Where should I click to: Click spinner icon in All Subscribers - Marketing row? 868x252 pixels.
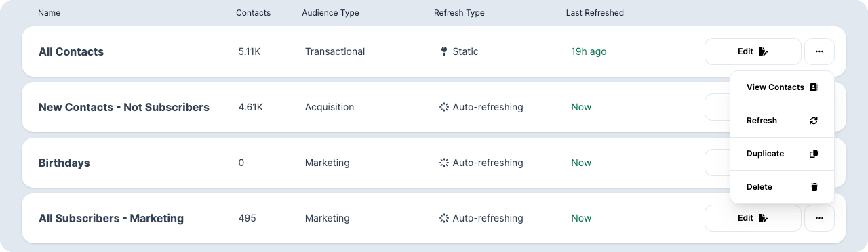[x=444, y=218]
